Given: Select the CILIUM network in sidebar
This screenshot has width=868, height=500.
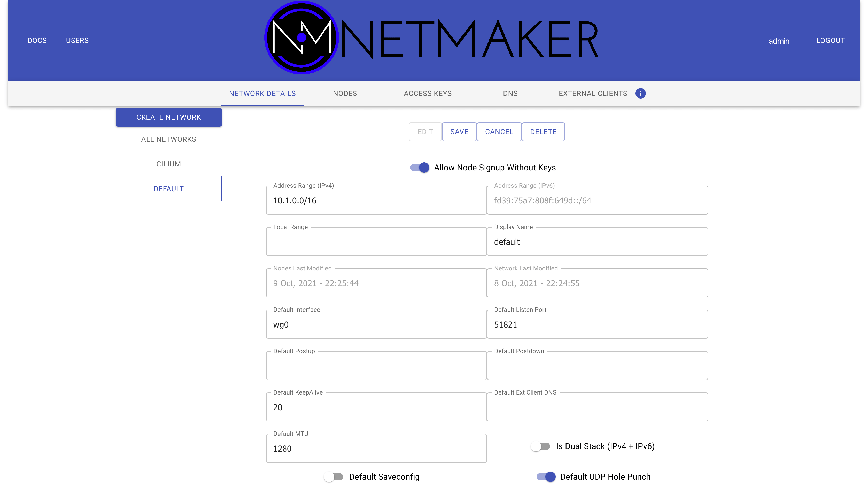Looking at the screenshot, I should point(168,164).
